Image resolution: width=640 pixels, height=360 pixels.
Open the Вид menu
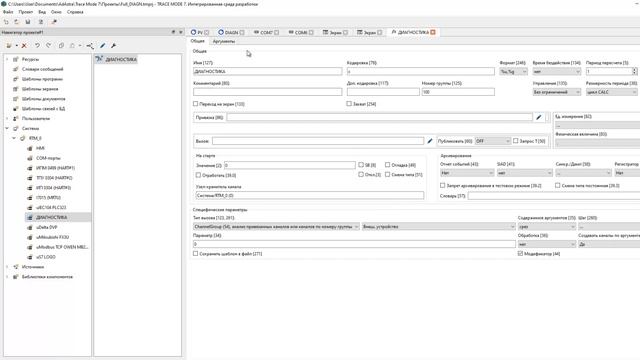(x=42, y=12)
